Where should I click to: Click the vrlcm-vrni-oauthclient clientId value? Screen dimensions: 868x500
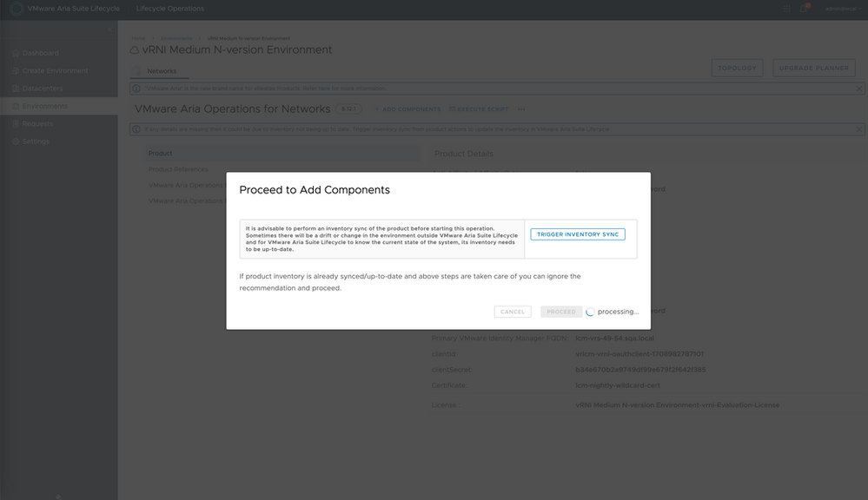point(639,354)
